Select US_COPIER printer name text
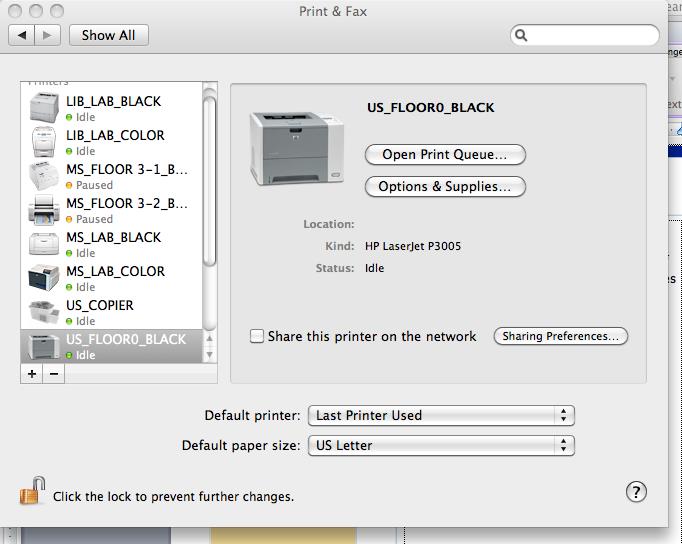 [100, 305]
